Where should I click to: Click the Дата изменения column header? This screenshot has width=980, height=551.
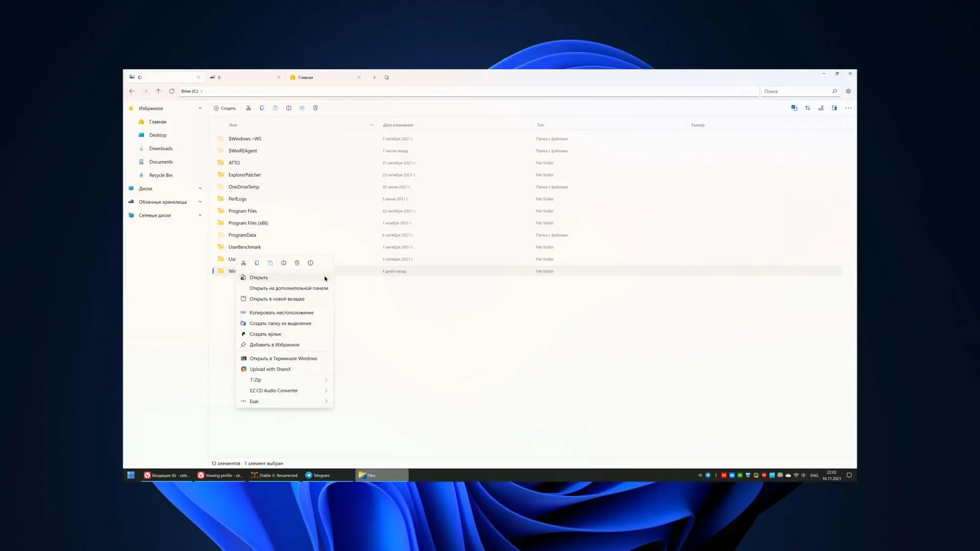click(x=398, y=125)
